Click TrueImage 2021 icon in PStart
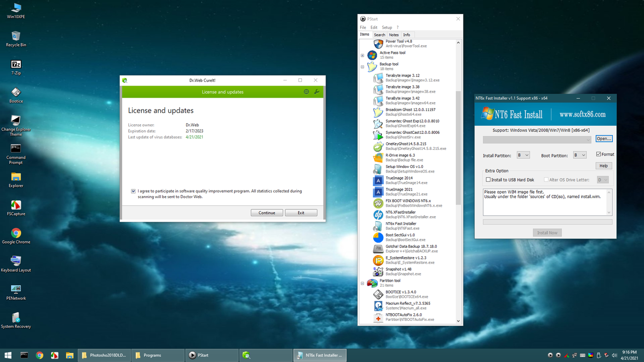The width and height of the screenshot is (644, 362). [x=378, y=192]
